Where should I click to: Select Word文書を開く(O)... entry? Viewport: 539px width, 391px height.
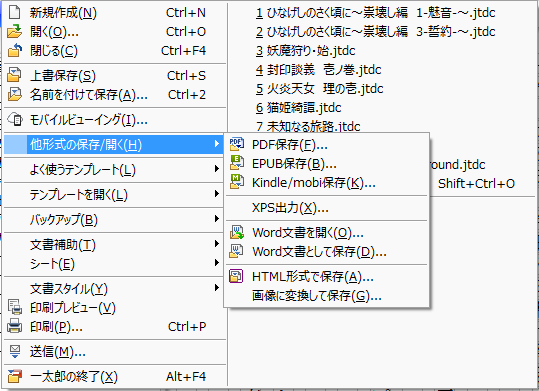coord(327,232)
